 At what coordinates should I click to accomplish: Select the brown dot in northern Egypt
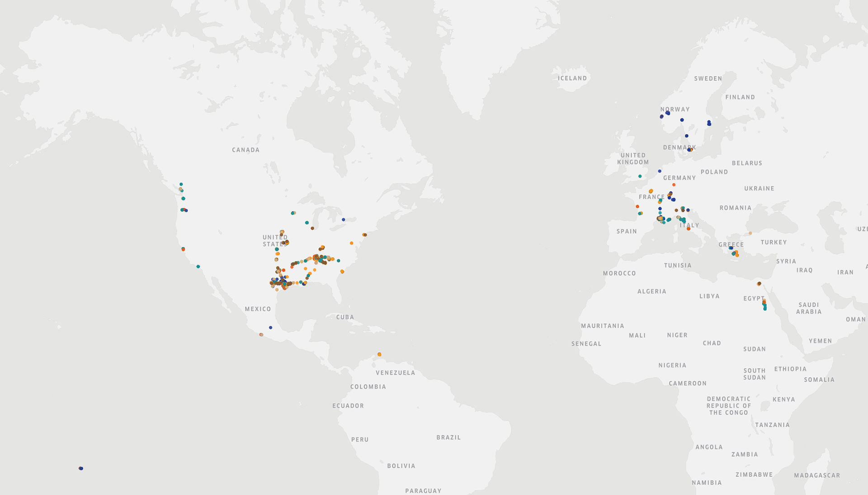pos(759,284)
